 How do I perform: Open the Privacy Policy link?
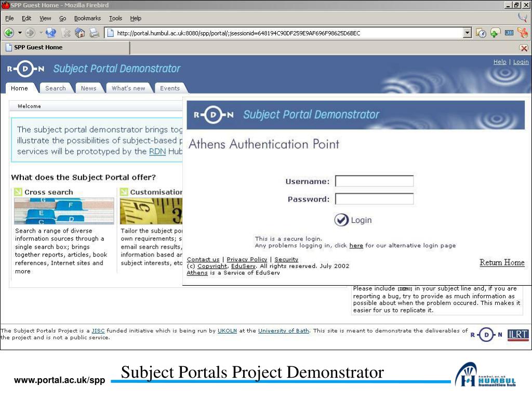pos(247,259)
